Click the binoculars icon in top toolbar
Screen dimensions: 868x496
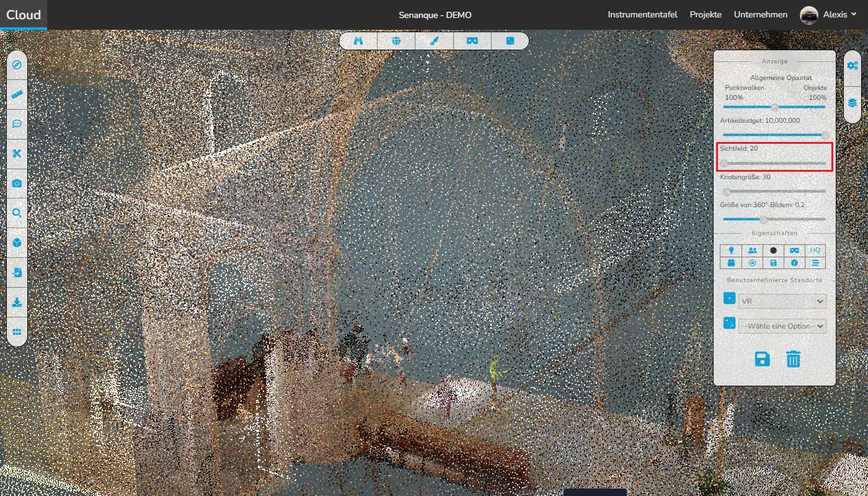pyautogui.click(x=358, y=41)
